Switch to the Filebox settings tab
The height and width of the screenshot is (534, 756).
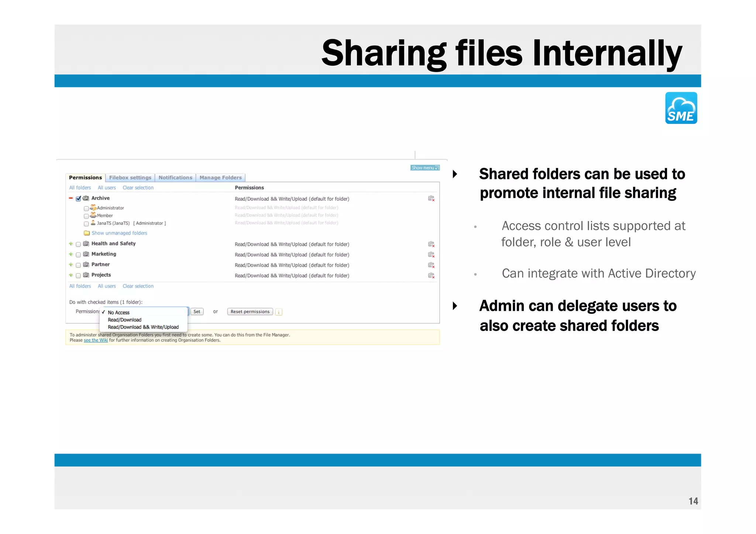pyautogui.click(x=130, y=178)
